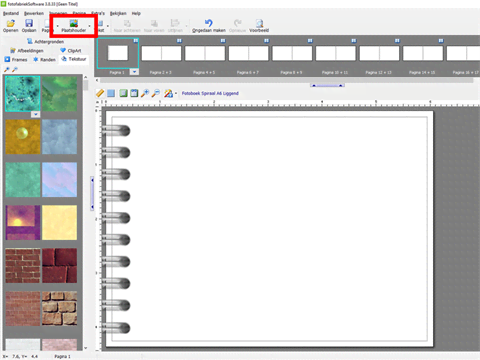Open the dropdown arrow next to Plaatshouder
The width and height of the screenshot is (480, 360).
point(89,26)
